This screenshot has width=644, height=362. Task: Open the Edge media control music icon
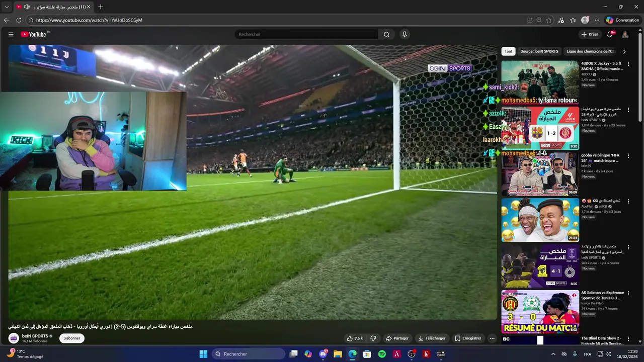pos(561,20)
